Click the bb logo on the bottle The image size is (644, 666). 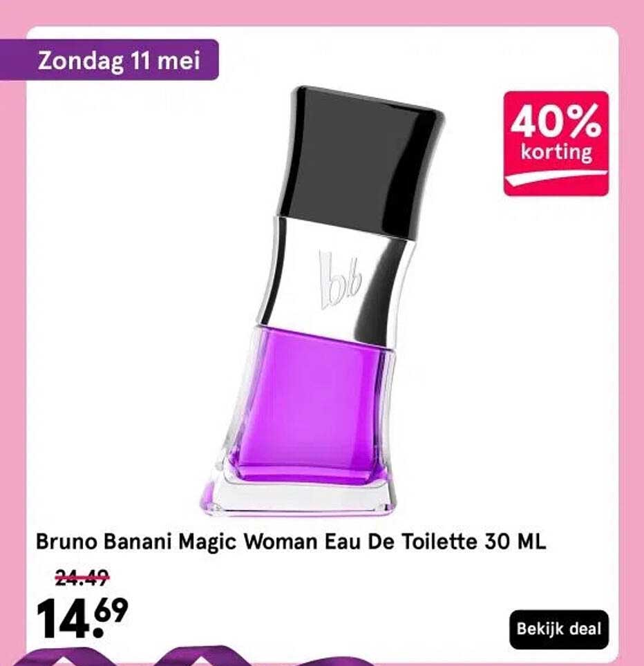tap(340, 281)
